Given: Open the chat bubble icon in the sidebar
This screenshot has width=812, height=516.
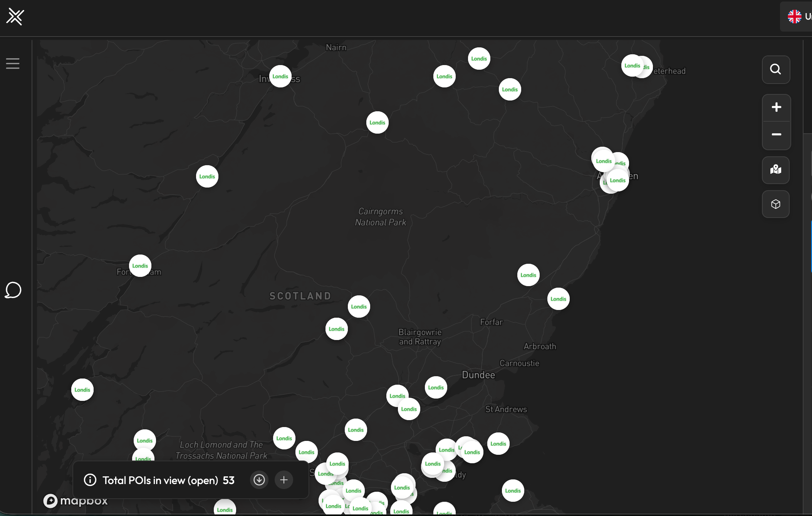Looking at the screenshot, I should [x=13, y=290].
